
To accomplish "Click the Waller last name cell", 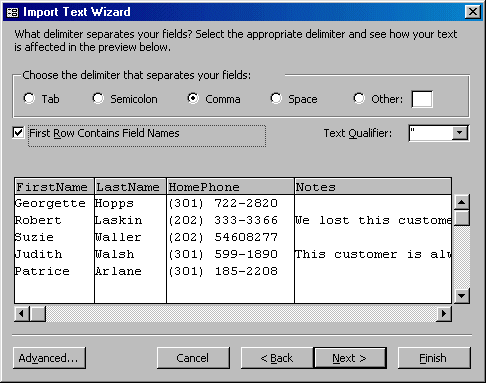I will [x=118, y=237].
